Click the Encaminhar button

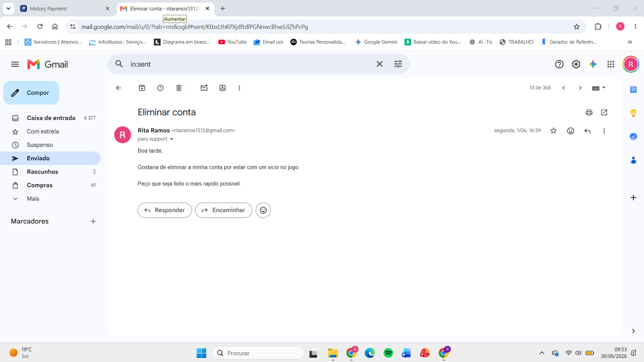[x=224, y=210]
